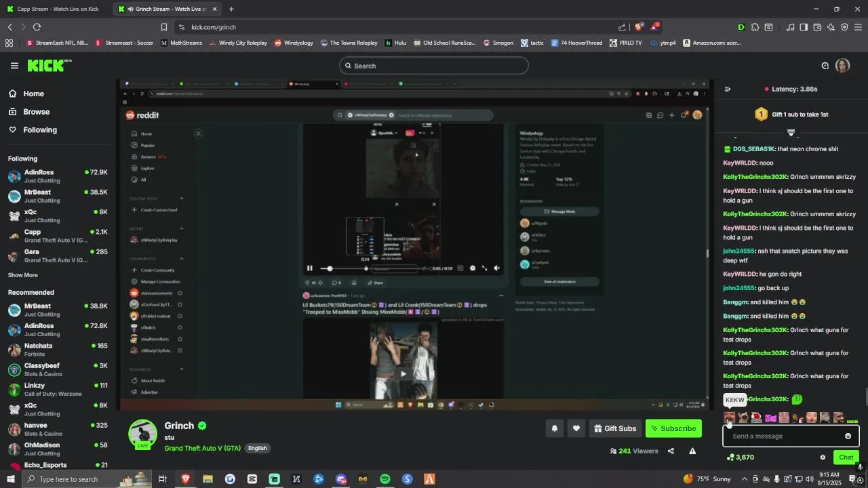Open Brave Rewards triangle icon

(x=654, y=27)
